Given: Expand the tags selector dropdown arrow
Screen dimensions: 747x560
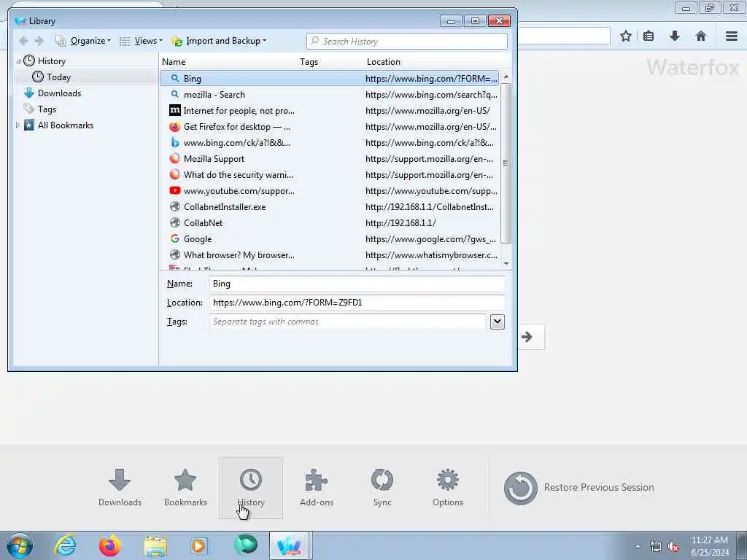Looking at the screenshot, I should tap(497, 322).
